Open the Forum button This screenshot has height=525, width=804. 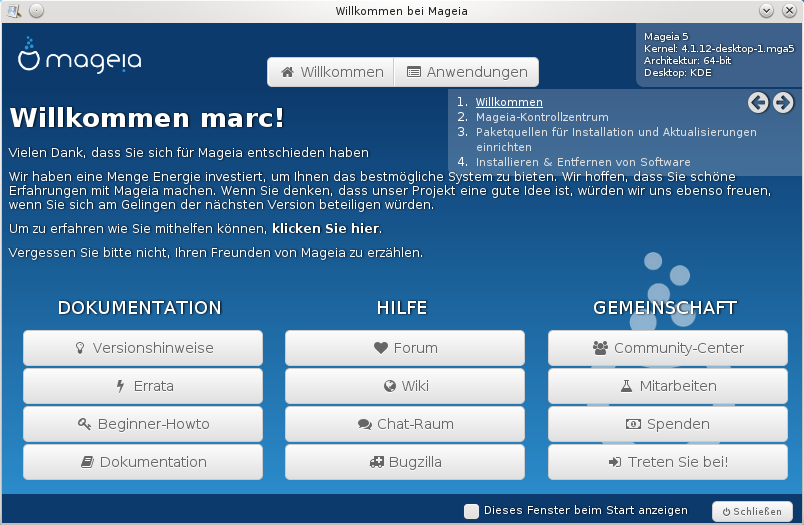(405, 348)
